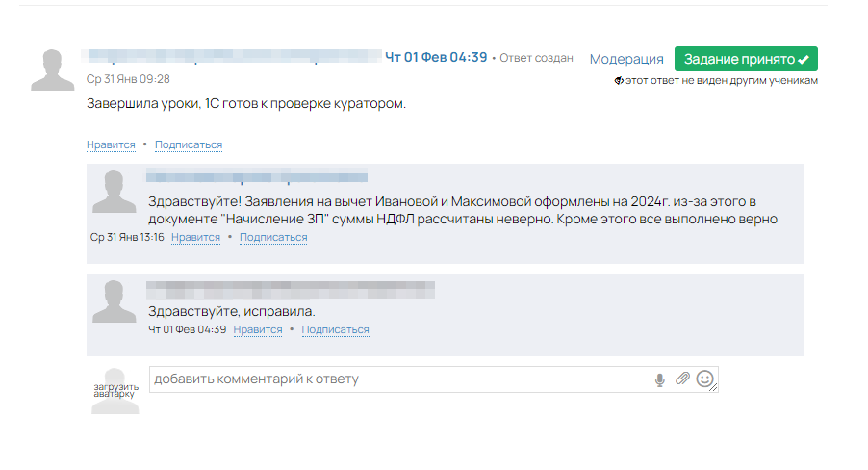
Task: Attach a file with the paperclip icon
Action: 682,379
